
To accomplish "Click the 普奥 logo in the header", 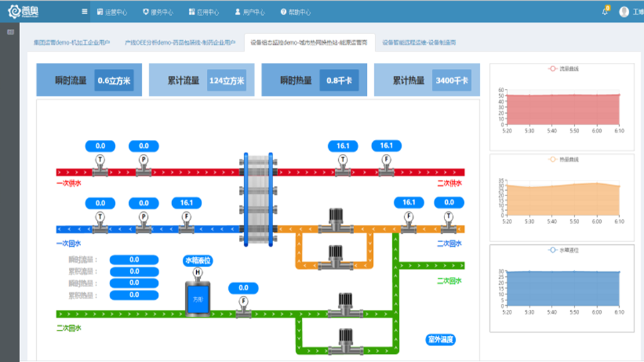I will click(x=23, y=11).
